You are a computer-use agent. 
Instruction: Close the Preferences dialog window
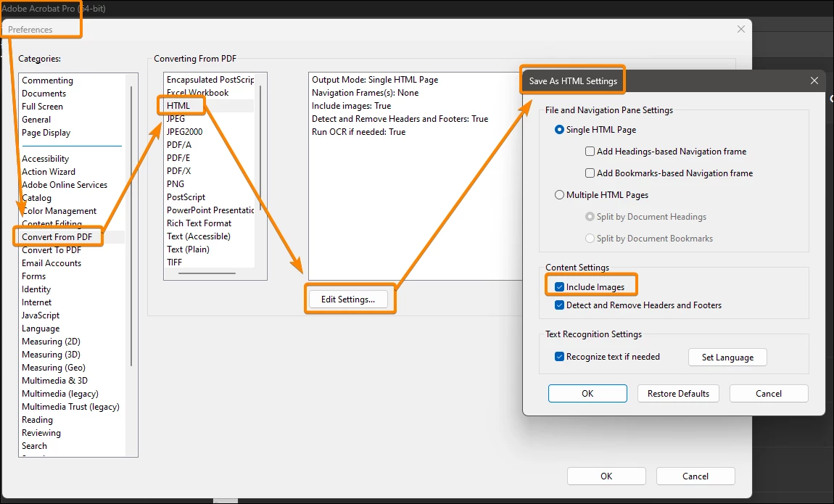click(x=741, y=29)
